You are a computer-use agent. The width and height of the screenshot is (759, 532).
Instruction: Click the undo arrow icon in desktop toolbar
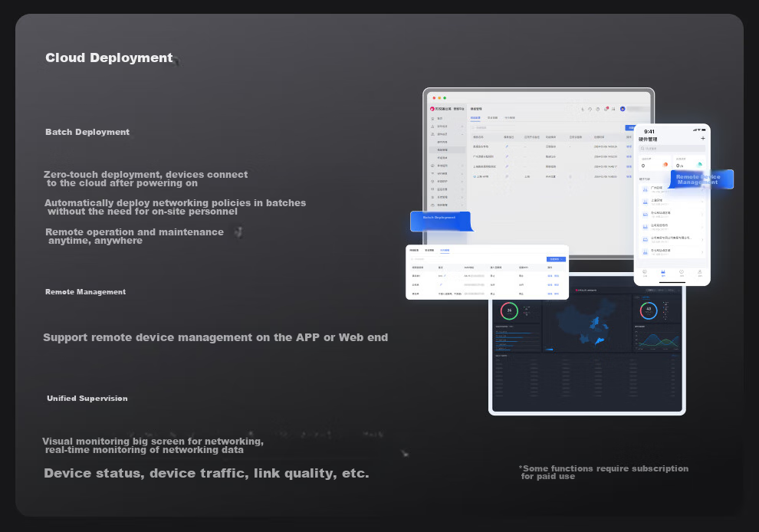coord(590,109)
